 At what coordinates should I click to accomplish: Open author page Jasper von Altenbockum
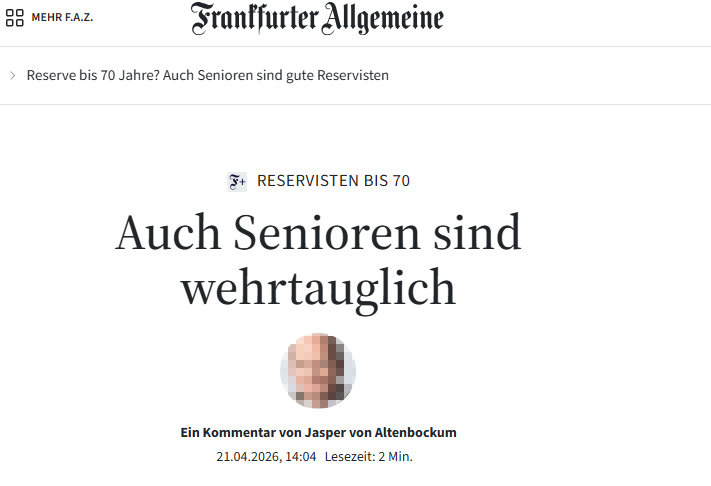380,433
